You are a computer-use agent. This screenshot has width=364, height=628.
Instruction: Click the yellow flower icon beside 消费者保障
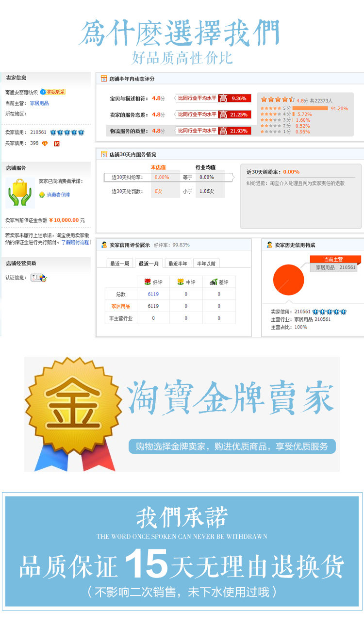[x=42, y=195]
